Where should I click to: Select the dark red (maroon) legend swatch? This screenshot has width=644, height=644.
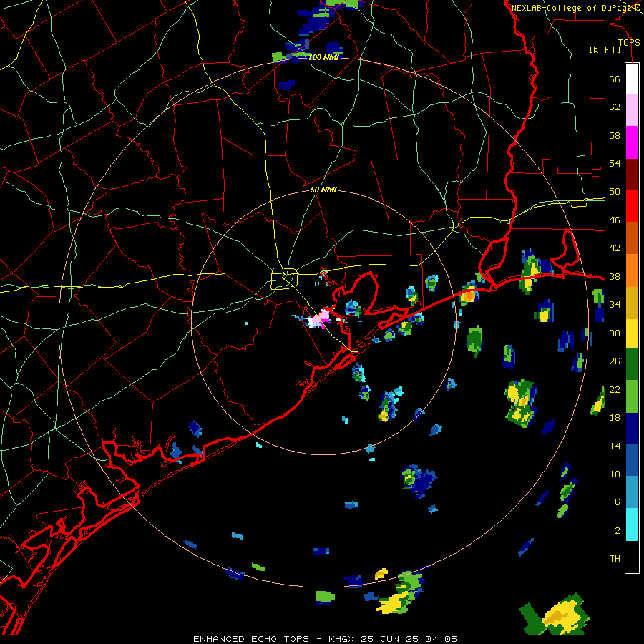point(632,174)
